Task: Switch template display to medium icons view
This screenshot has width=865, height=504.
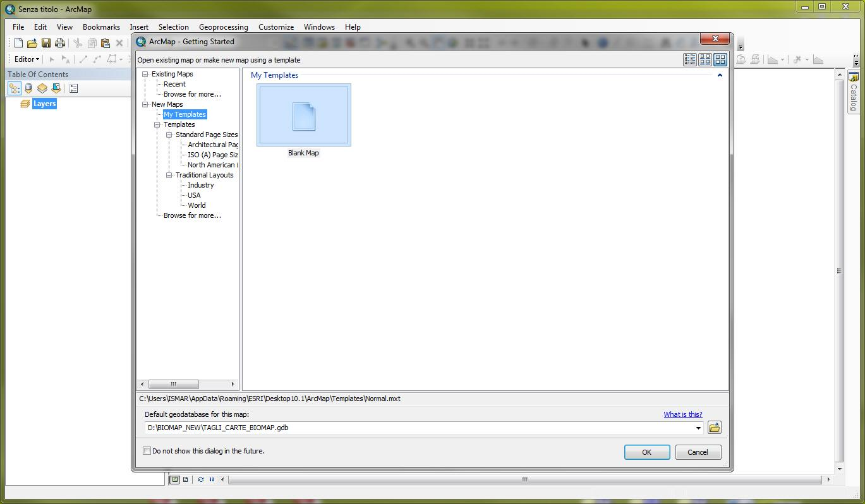Action: pyautogui.click(x=705, y=59)
